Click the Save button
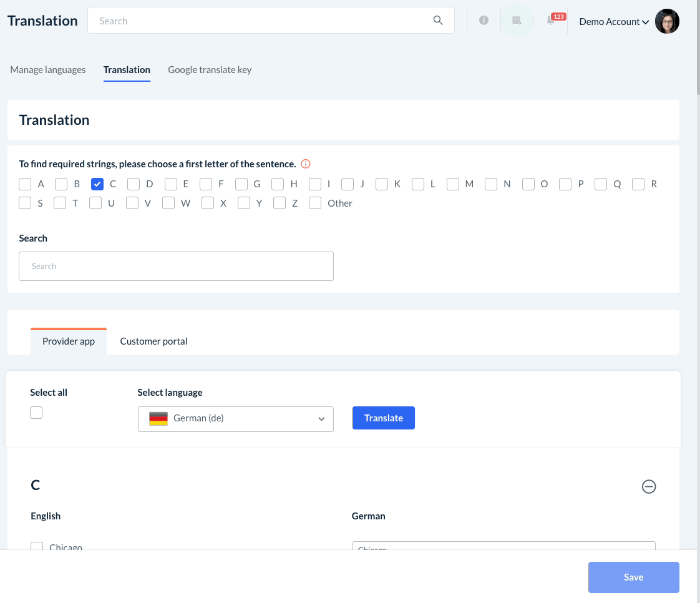 pyautogui.click(x=633, y=577)
